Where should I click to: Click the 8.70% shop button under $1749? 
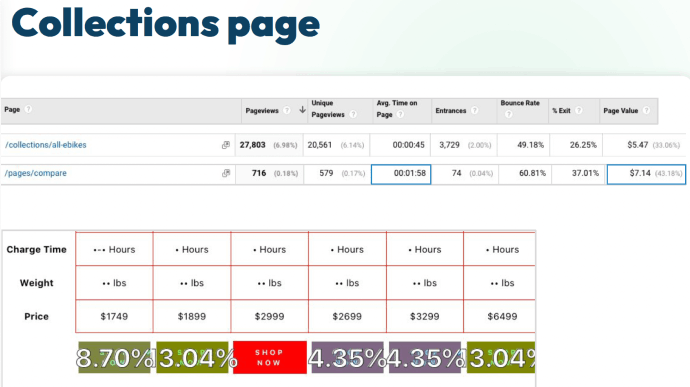(114, 358)
